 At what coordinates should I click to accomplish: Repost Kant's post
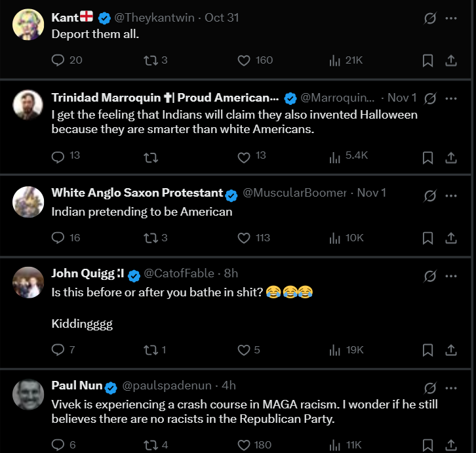(x=151, y=60)
